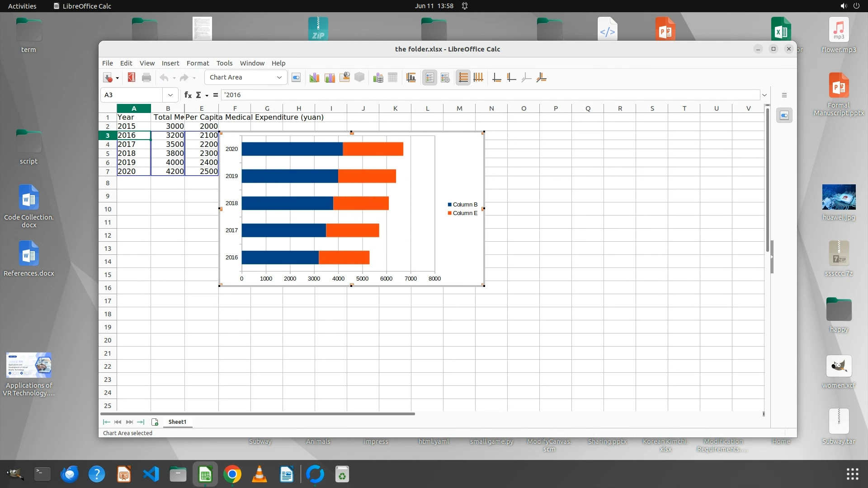Toggle Vertical Grids display
This screenshot has width=868, height=488.
point(478,78)
